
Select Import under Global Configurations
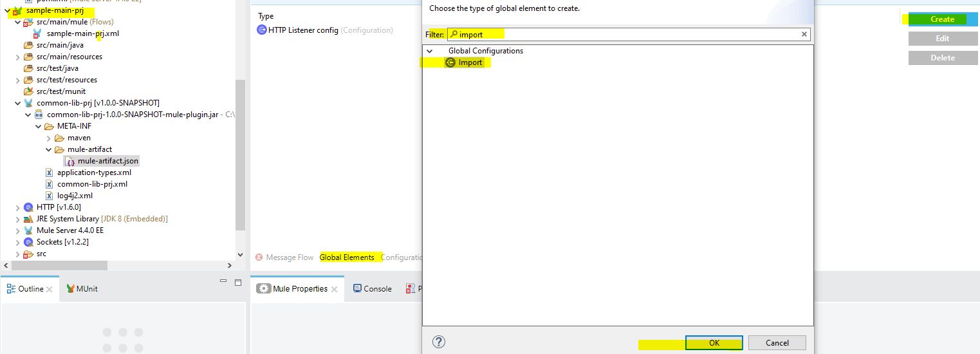(470, 62)
